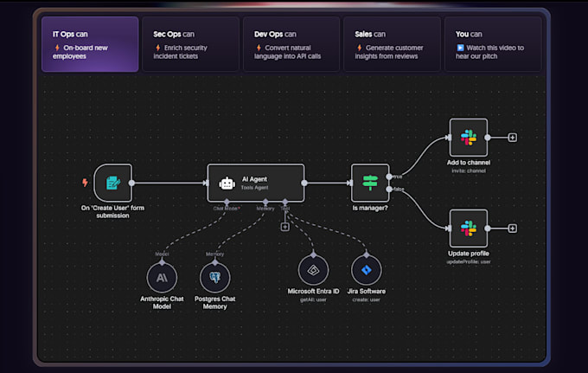The image size is (588, 373).
Task: Click the 'Is manager?' label
Action: (370, 208)
